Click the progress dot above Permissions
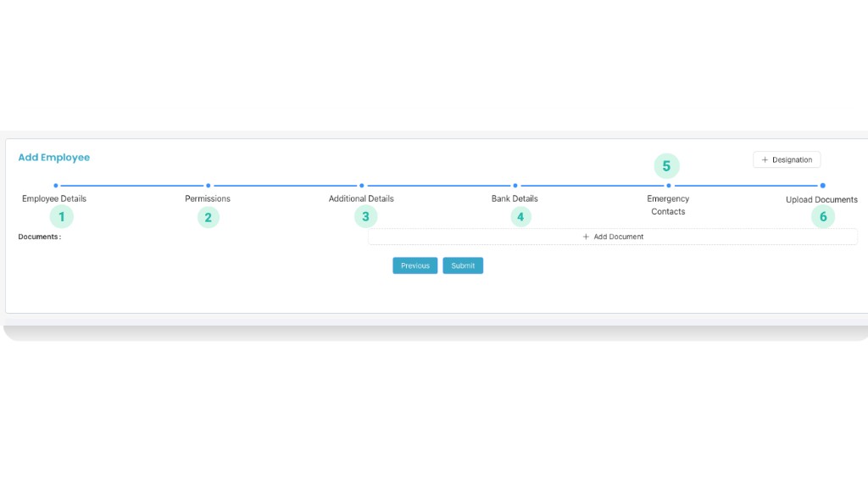 208,185
